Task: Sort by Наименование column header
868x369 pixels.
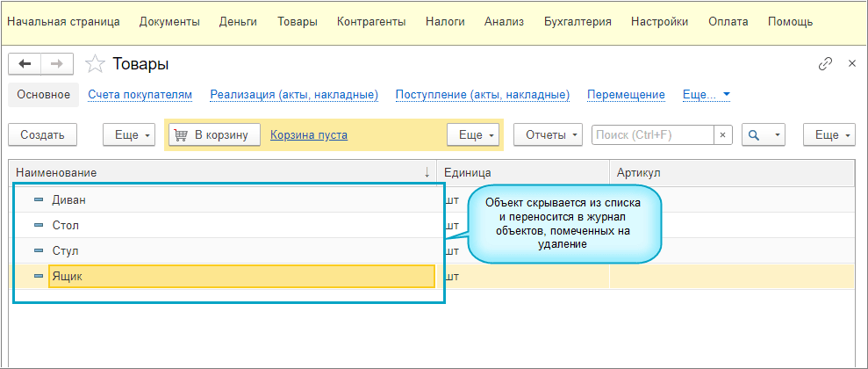Action: point(219,173)
